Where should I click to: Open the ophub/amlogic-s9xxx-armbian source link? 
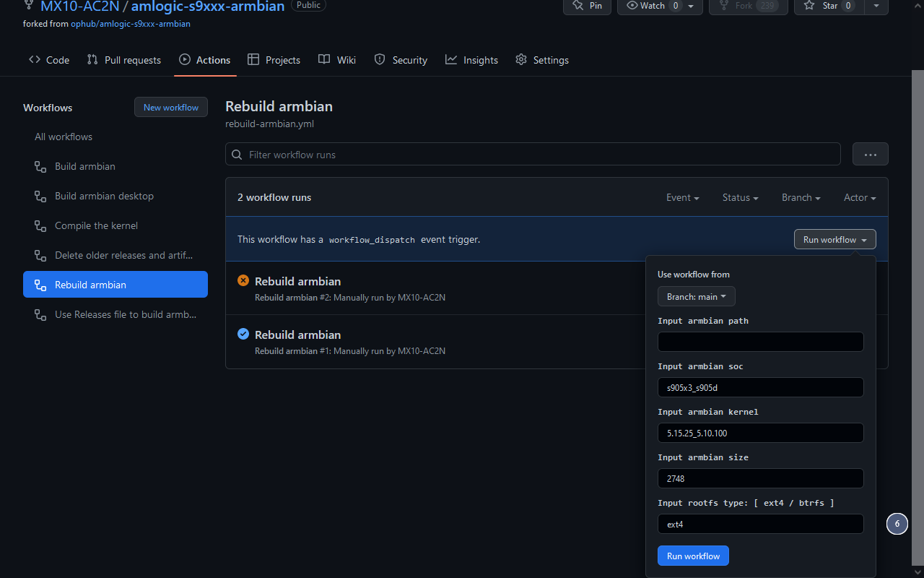tap(130, 23)
